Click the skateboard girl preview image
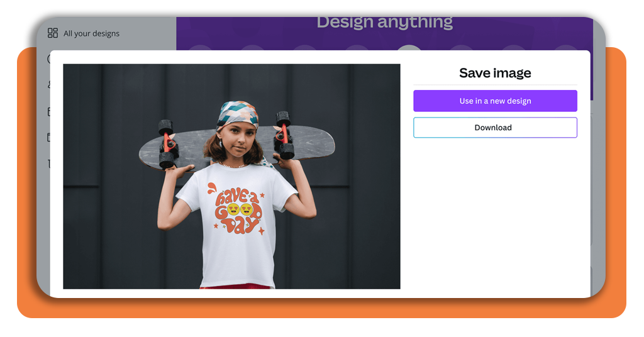The width and height of the screenshot is (644, 337). click(231, 176)
